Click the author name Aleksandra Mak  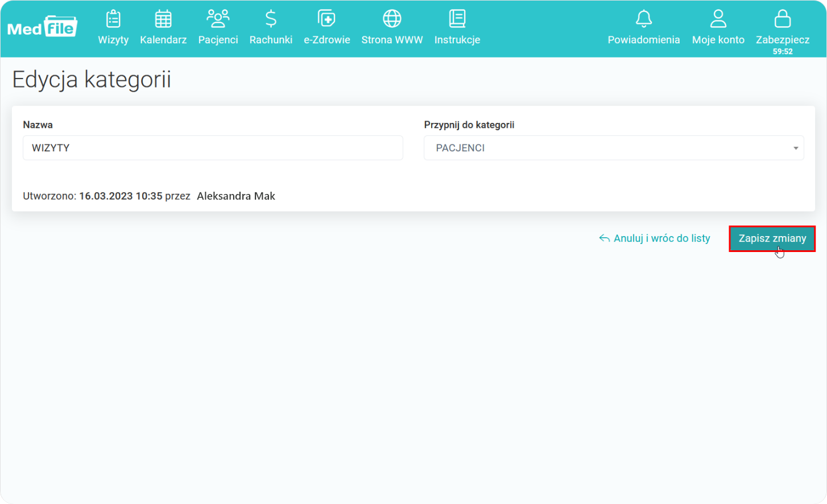(x=236, y=196)
